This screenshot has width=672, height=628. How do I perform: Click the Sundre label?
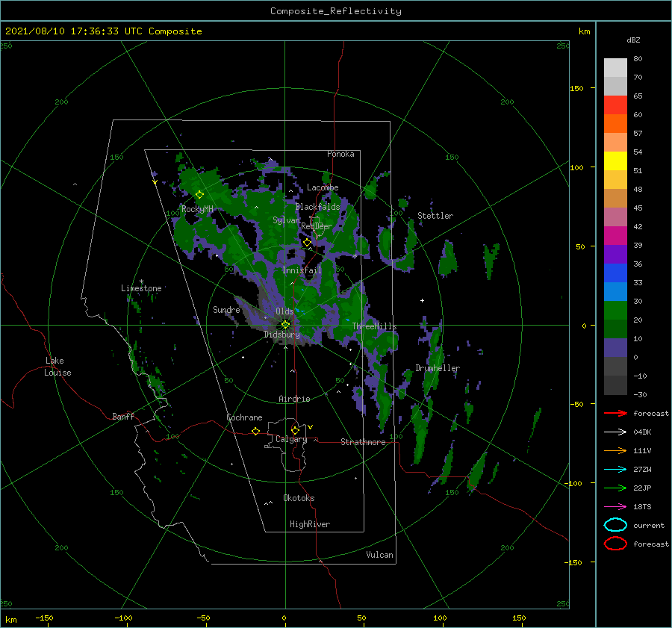coord(226,309)
